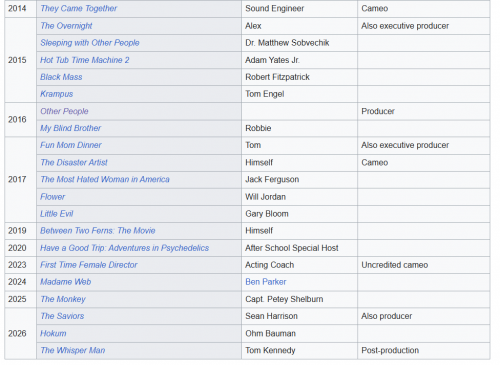Click The Disaster Artist link
Viewport: 500px width, 365px height.
tap(74, 163)
